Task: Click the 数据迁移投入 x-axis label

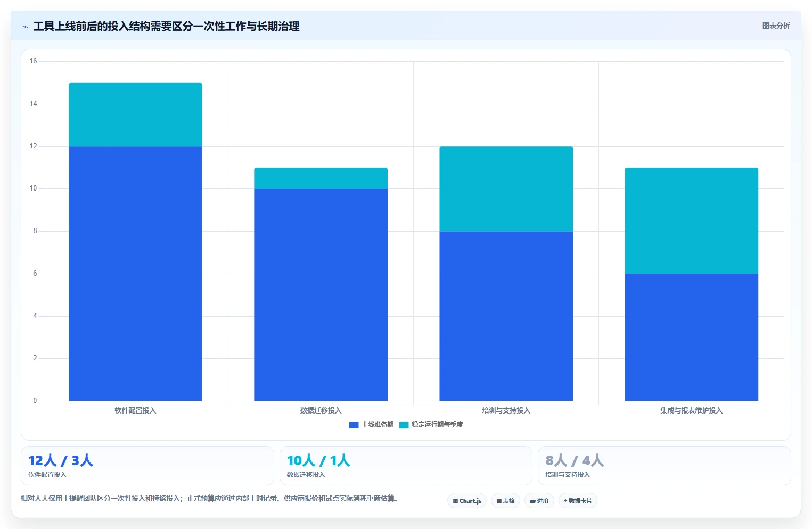Action: tap(321, 410)
